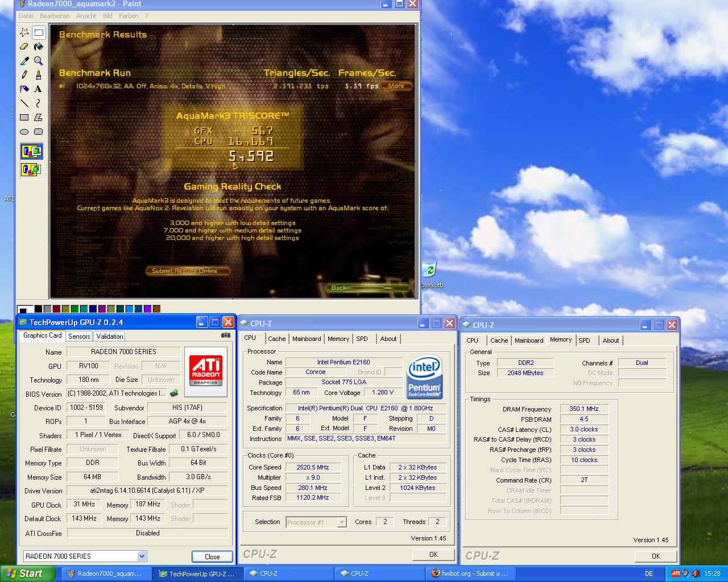Pick the dark red color swatch in Paint palette

(56, 309)
